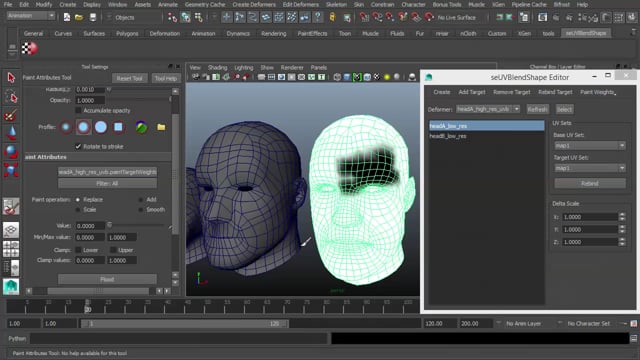Choose Square brush profile
640x360 pixels.
tap(118, 127)
